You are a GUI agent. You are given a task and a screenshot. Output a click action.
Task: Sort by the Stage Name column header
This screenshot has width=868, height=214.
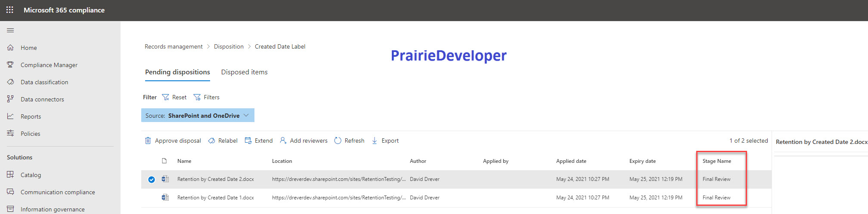(x=717, y=161)
